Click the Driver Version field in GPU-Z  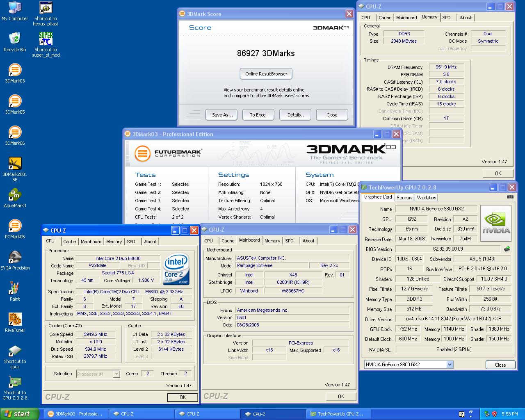453,319
